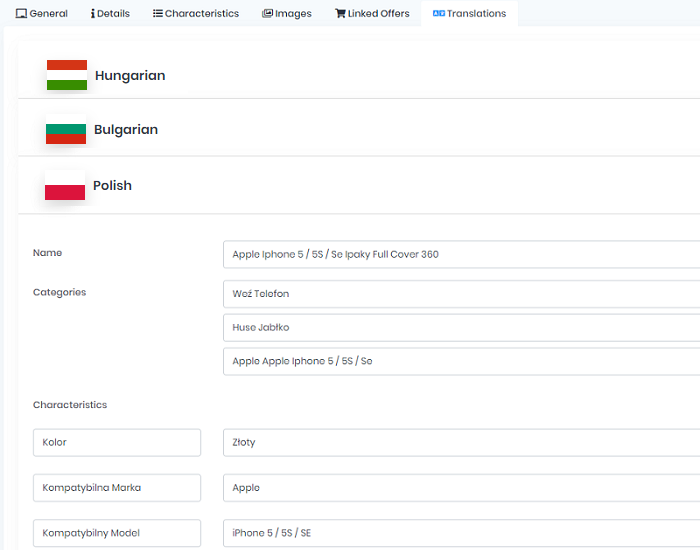
Task: Click the Translations language icon
Action: coord(439,13)
